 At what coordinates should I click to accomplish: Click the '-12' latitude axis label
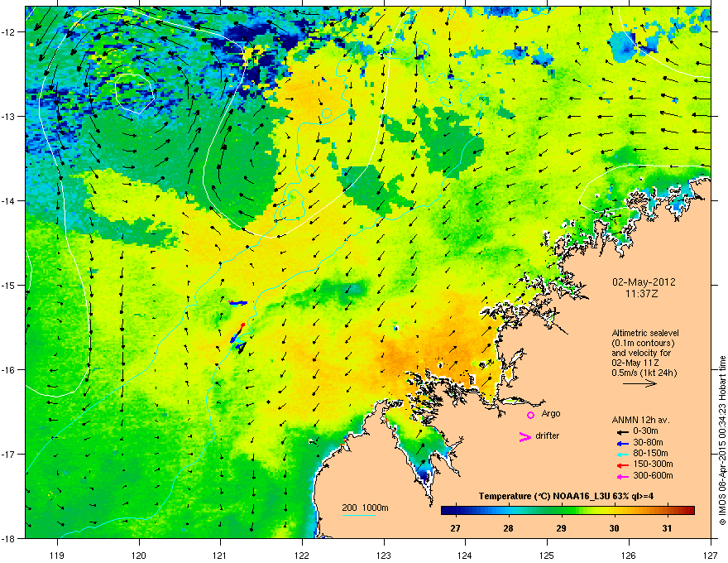coord(10,32)
